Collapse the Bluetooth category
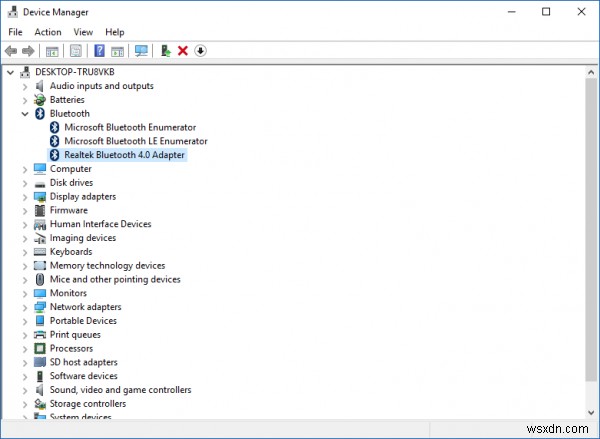This screenshot has width=600, height=439. (x=25, y=114)
